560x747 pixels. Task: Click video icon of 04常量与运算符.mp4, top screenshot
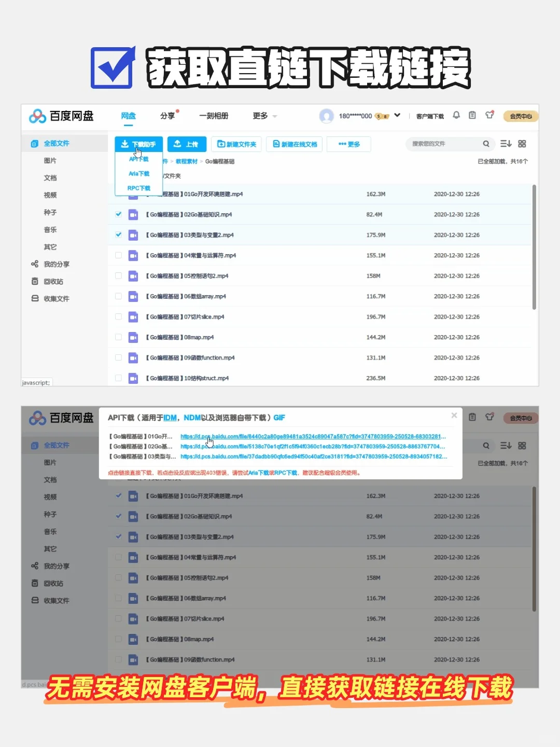133,255
